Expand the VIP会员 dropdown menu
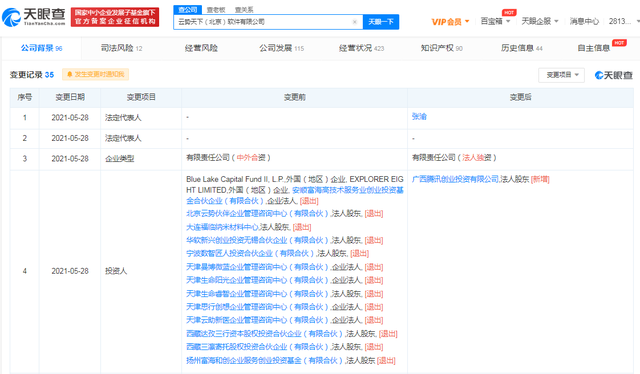 450,22
